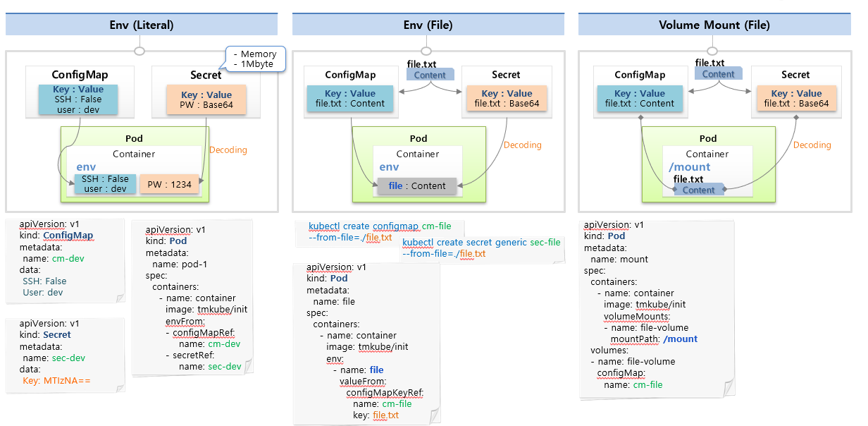Select orange "PW : Base64" box in Secret

206,99
